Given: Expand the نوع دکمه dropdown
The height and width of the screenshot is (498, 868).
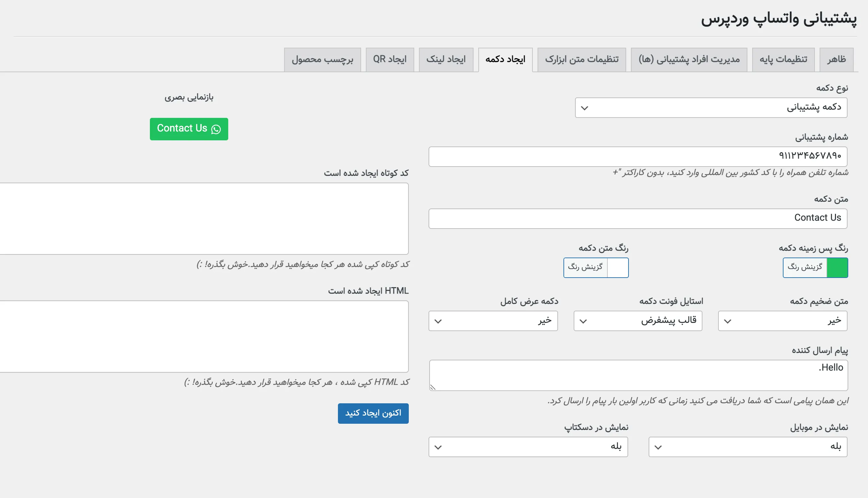Looking at the screenshot, I should click(x=711, y=108).
